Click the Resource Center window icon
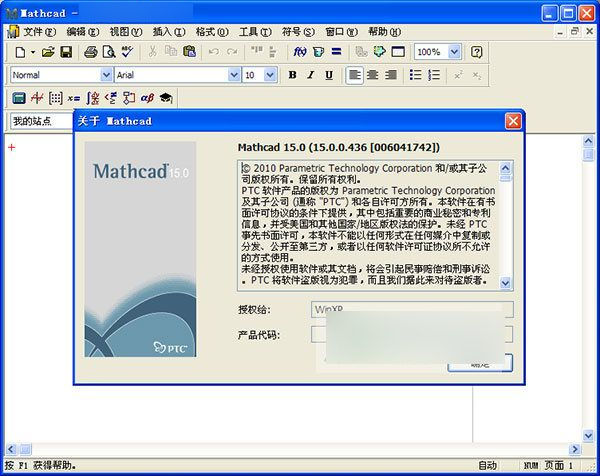The image size is (600, 476). [x=398, y=52]
